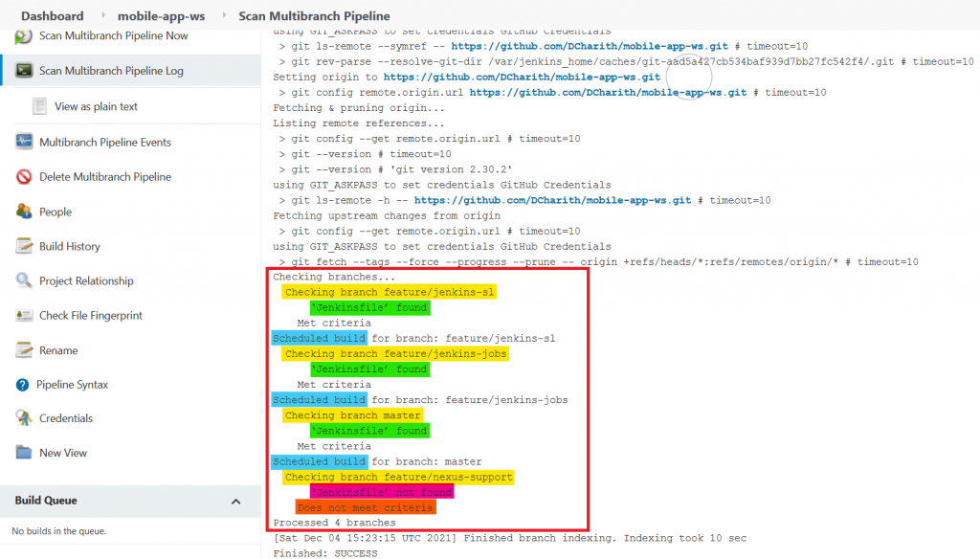Click the Scan Multibranch Pipeline breadcrumb
The image size is (980, 559).
coord(314,16)
